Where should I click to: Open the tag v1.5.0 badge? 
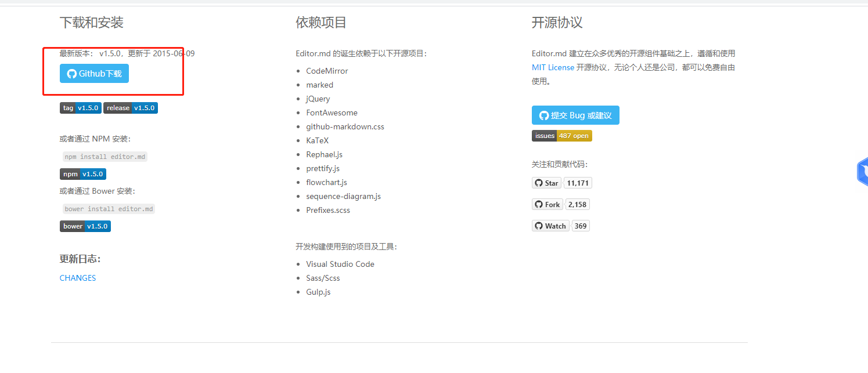pyautogui.click(x=81, y=108)
